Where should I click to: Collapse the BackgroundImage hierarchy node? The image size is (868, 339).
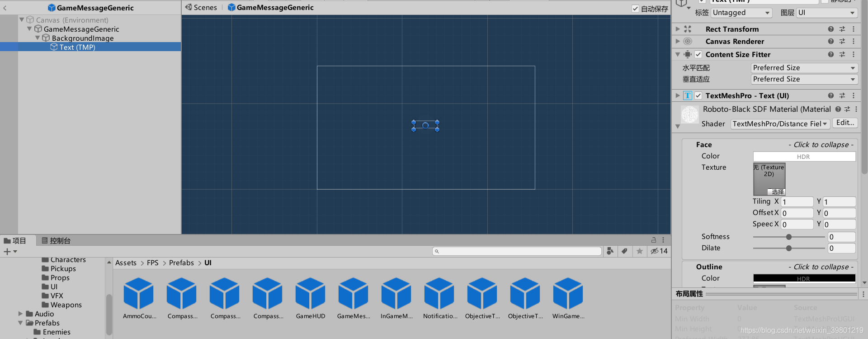(38, 38)
